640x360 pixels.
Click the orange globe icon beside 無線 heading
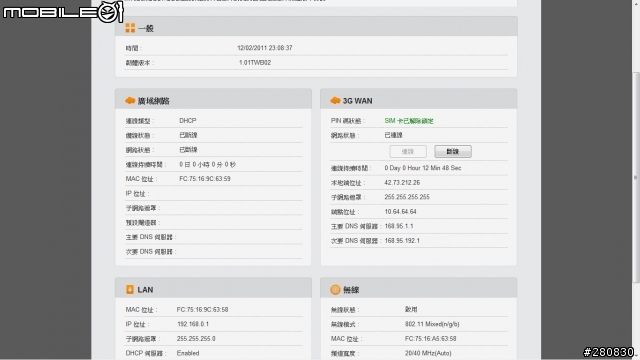pos(335,289)
